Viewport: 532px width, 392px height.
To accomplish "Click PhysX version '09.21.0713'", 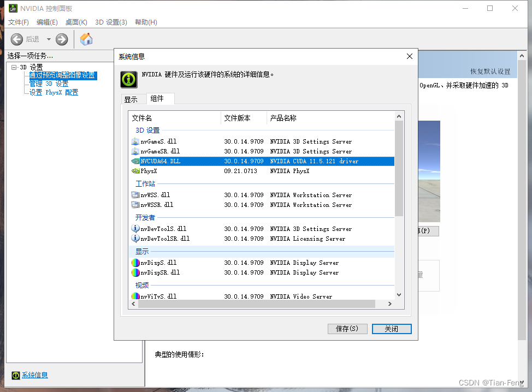I will click(240, 171).
